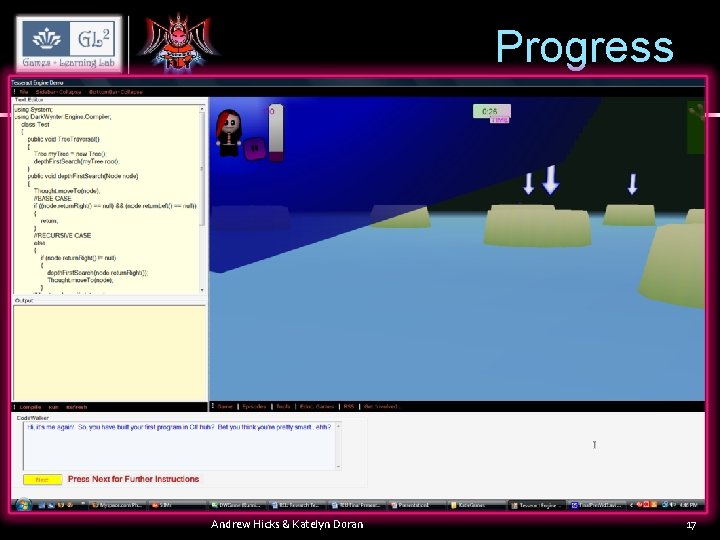This screenshot has height=540, width=720.
Task: Open the KateGames folder taskbar button
Action: tap(476, 506)
